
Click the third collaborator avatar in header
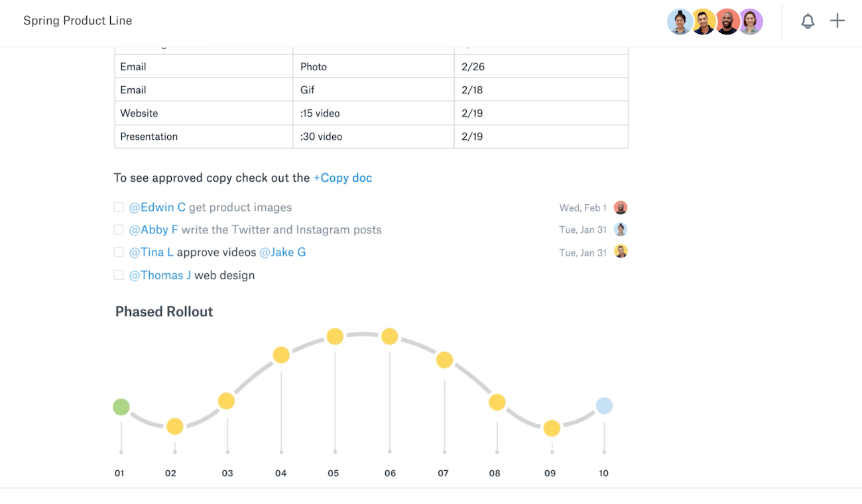click(x=727, y=22)
